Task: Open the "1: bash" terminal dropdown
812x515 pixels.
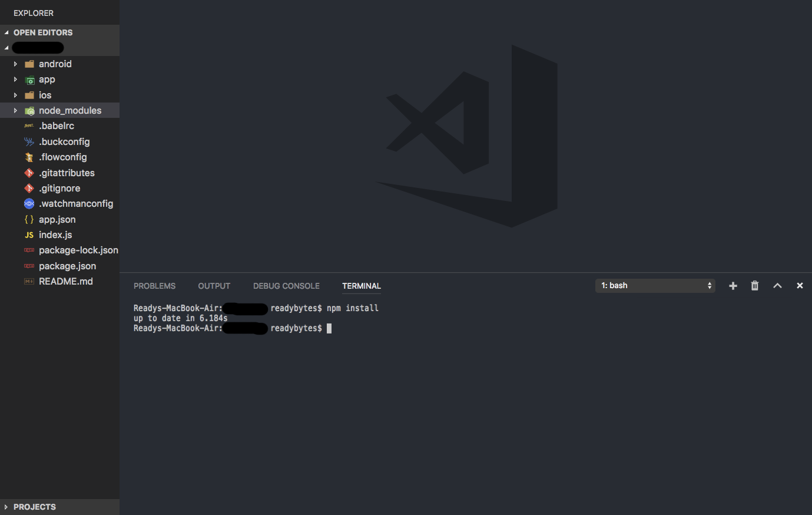Action: click(655, 285)
